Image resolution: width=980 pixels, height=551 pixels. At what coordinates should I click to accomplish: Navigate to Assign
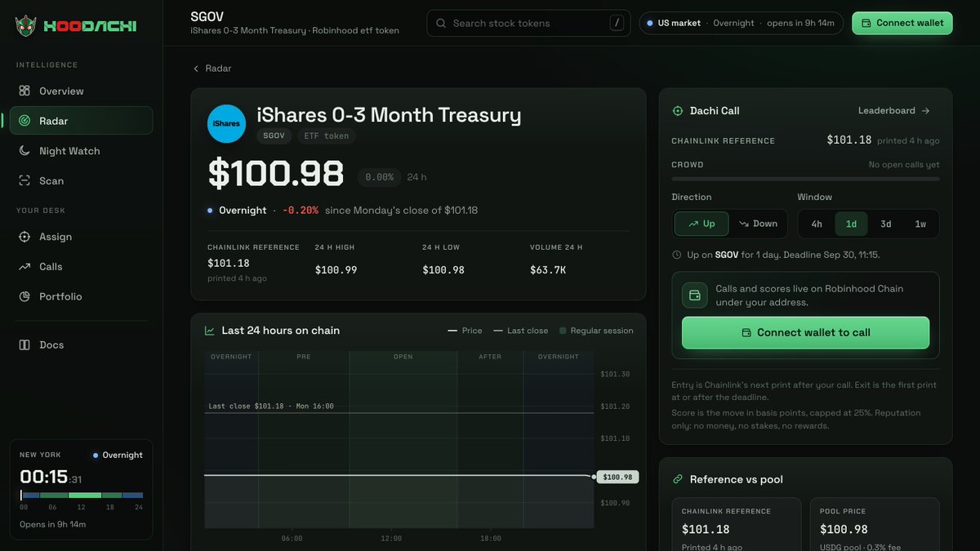pos(81,237)
